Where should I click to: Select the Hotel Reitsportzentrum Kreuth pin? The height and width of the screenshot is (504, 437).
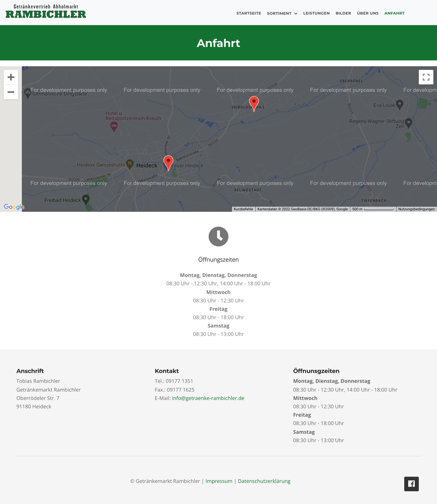click(x=114, y=127)
